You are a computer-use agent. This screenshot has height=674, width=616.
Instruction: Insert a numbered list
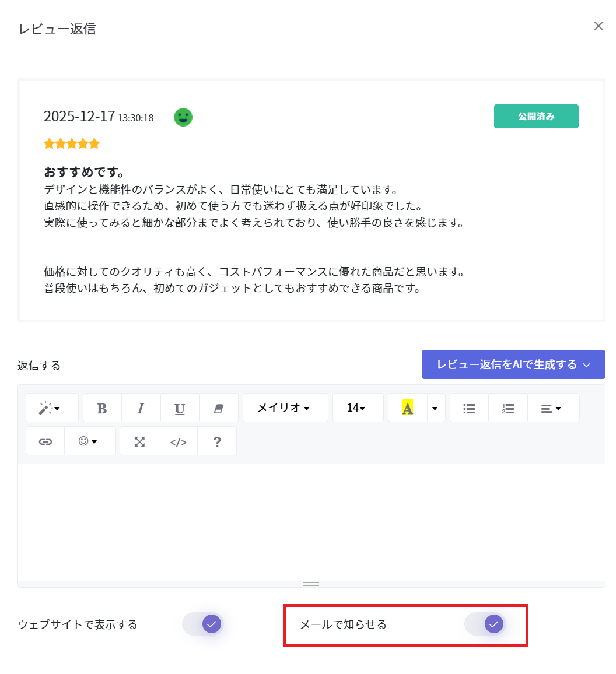coord(508,408)
